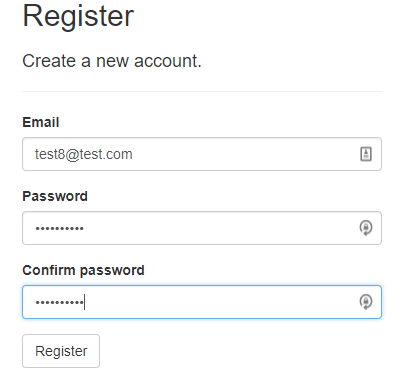Click the 'Create a new account.' subtitle
This screenshot has height=377, width=397.
click(112, 61)
